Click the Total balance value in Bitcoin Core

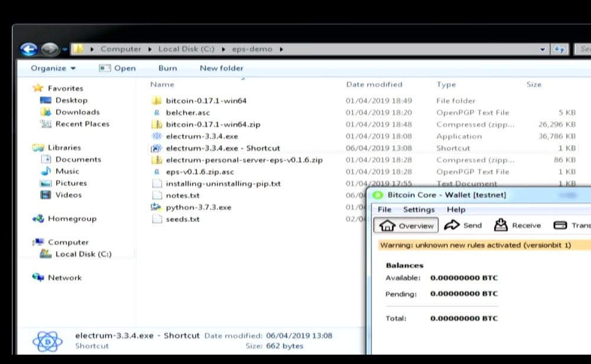(x=464, y=318)
